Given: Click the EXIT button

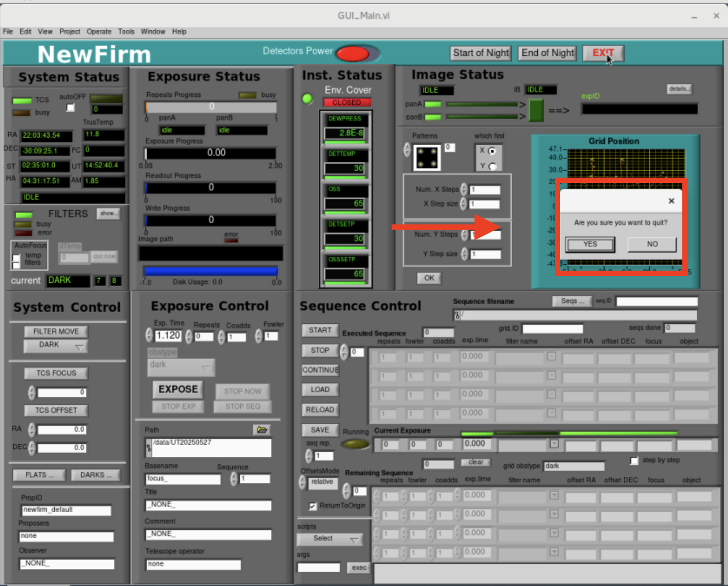Looking at the screenshot, I should click(603, 53).
